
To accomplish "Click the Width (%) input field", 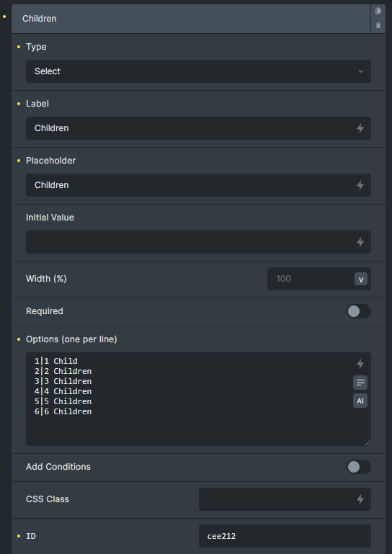I will [x=311, y=279].
